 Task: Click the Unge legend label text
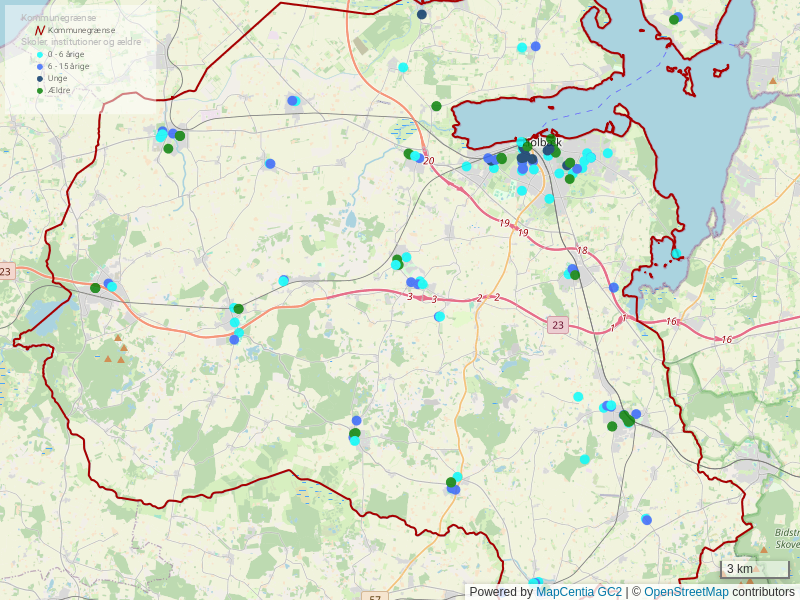(x=58, y=79)
